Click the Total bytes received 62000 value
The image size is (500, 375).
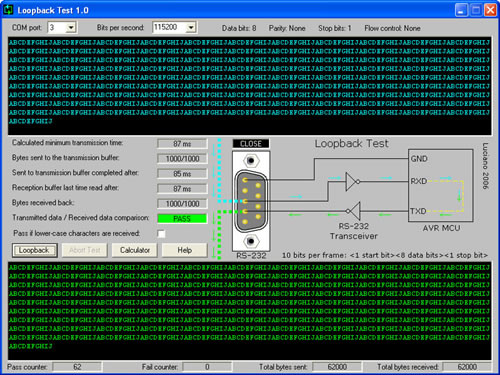[x=467, y=367]
